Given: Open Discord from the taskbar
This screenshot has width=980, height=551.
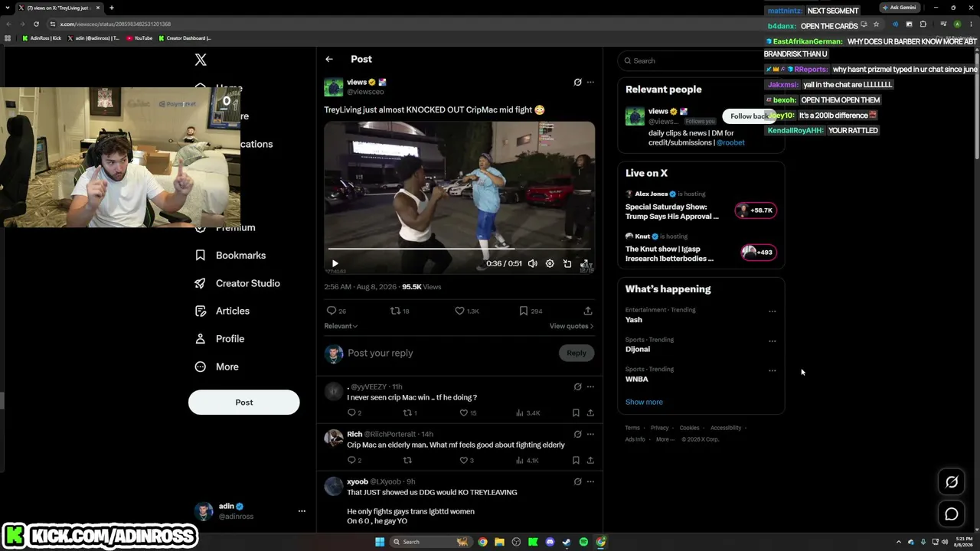Looking at the screenshot, I should (x=550, y=542).
